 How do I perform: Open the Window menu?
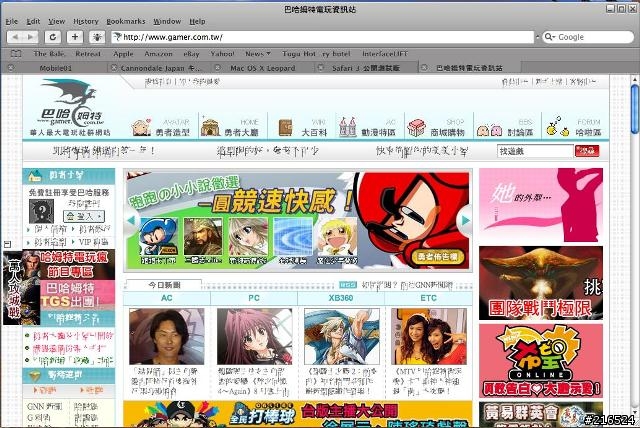click(167, 22)
